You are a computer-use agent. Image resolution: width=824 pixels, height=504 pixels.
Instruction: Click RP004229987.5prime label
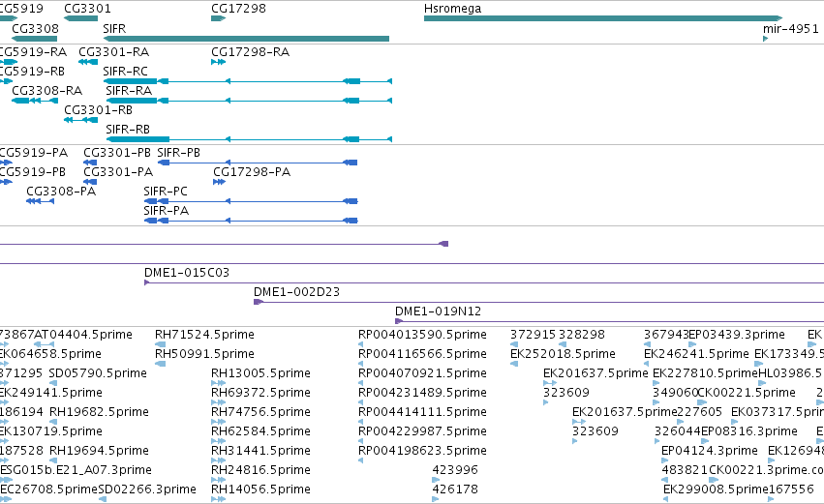click(x=422, y=431)
